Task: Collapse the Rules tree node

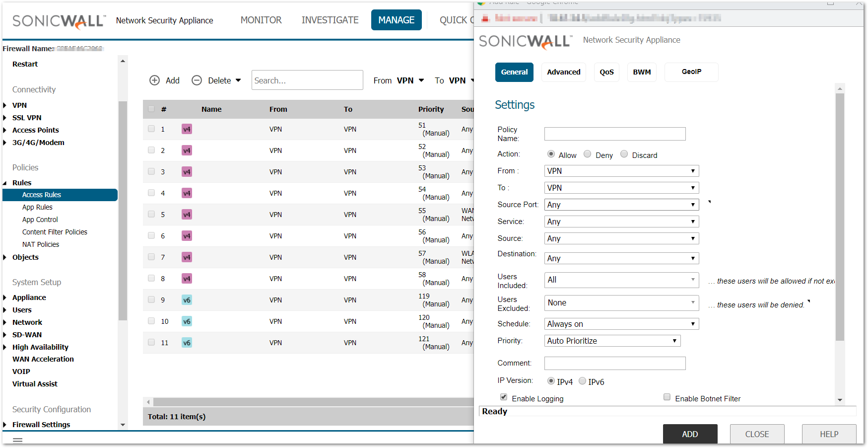Action: 5,183
